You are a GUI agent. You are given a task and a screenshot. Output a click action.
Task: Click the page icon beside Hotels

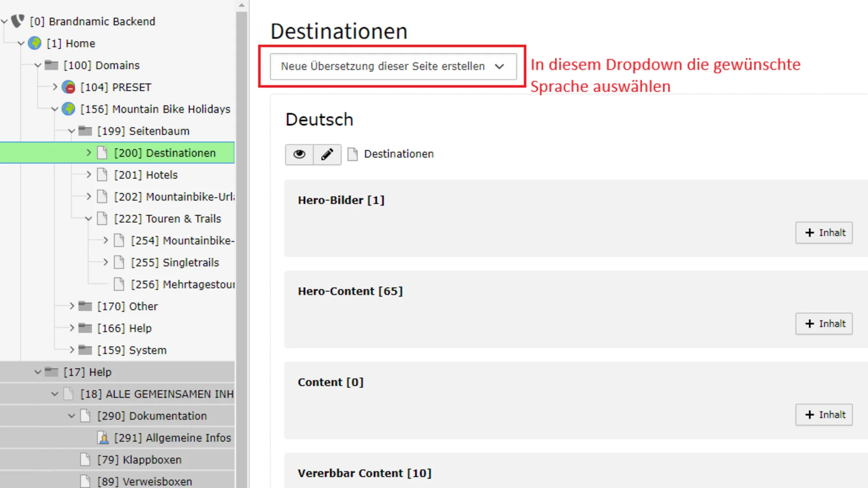tap(103, 174)
